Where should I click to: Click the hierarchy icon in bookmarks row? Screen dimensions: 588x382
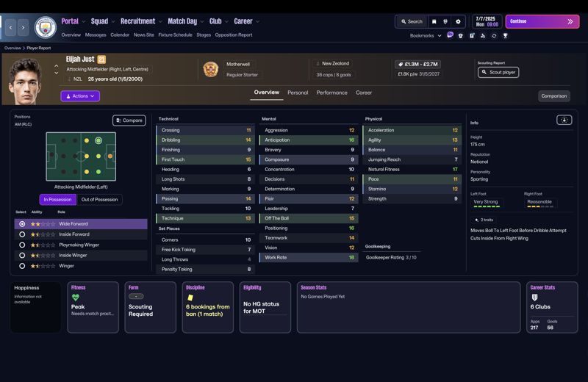coord(483,35)
